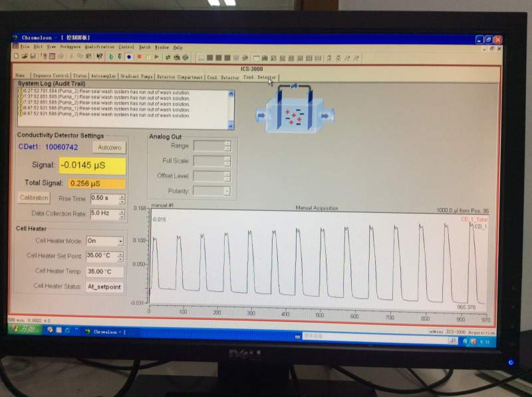Open the Qualification menu
Image resolution: width=532 pixels, height=397 pixels.
(x=99, y=47)
